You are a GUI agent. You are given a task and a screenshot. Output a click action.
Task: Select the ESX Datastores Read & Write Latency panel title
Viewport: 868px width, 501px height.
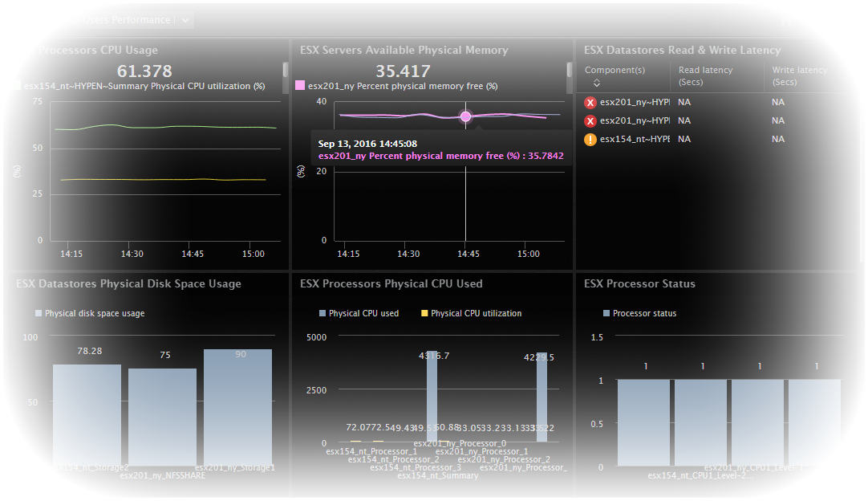tap(682, 50)
